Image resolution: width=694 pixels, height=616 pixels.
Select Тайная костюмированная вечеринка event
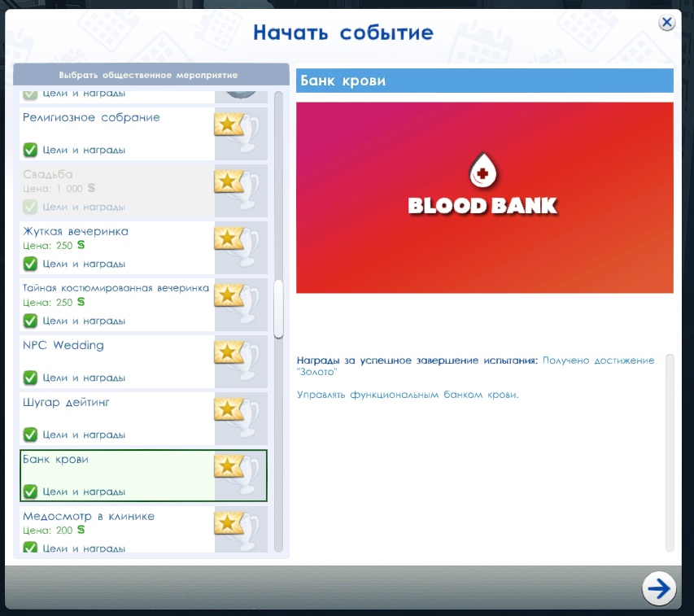tap(143, 304)
